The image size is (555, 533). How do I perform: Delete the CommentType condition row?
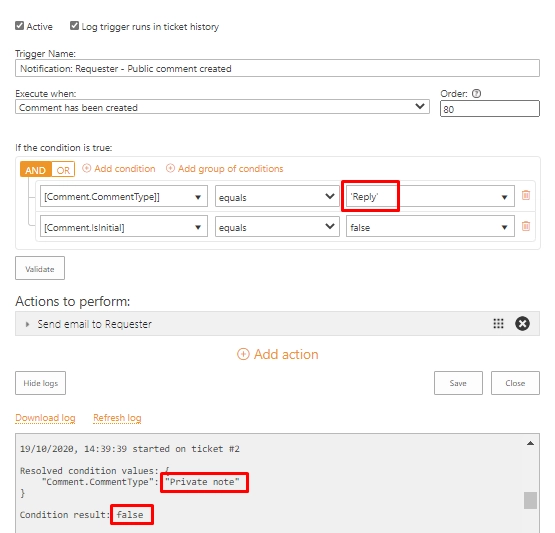tap(526, 195)
